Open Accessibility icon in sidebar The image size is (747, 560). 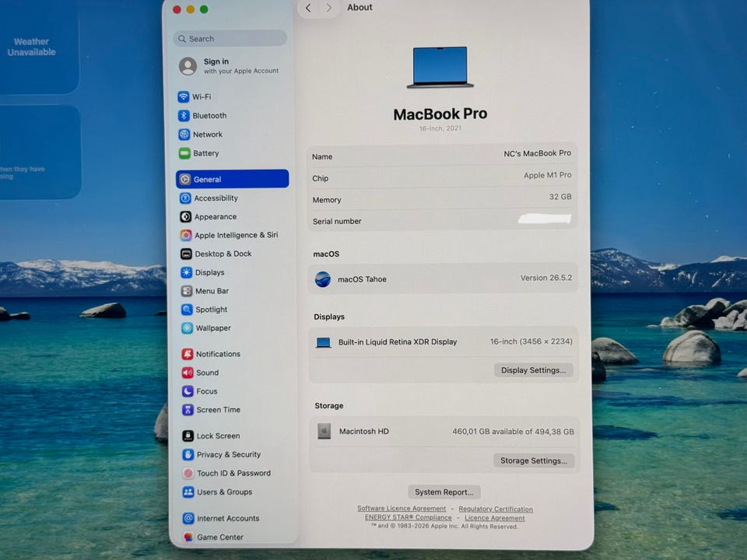[185, 198]
